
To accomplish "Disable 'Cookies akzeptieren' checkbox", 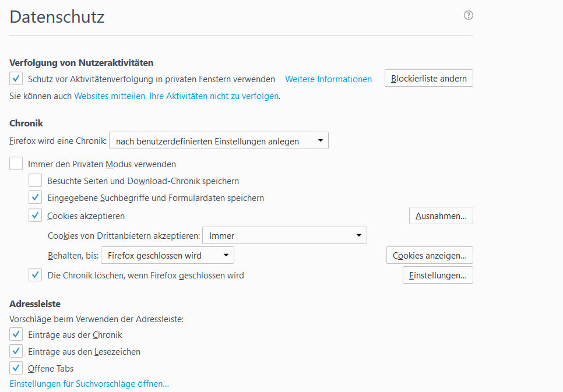I will tap(36, 216).
